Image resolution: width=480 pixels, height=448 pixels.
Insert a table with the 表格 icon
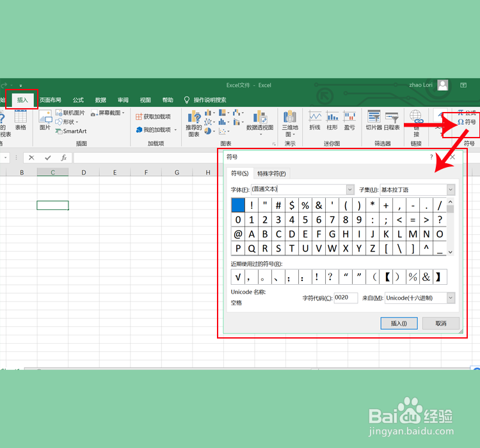20,120
